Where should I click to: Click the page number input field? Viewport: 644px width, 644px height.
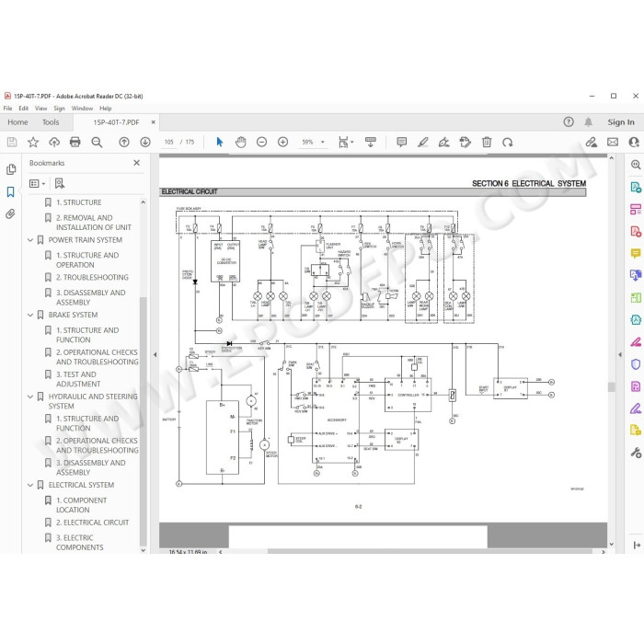pyautogui.click(x=169, y=142)
